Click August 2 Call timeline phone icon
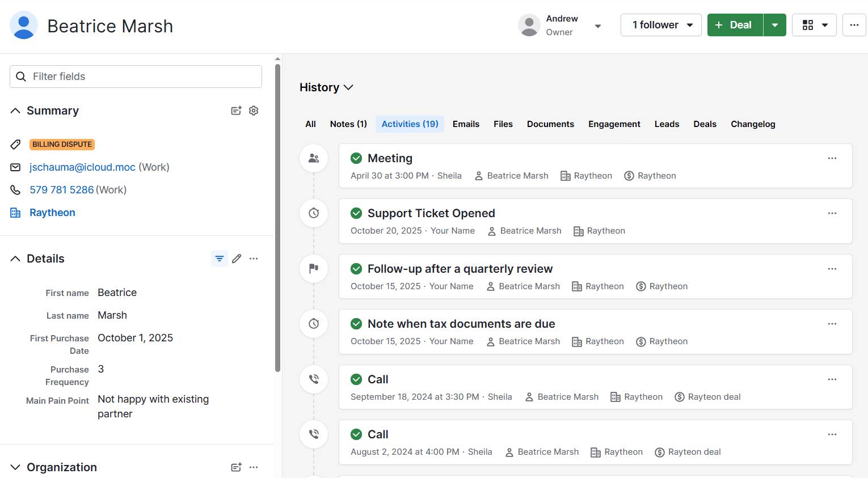Viewport: 868px width, 478px height. (x=314, y=434)
